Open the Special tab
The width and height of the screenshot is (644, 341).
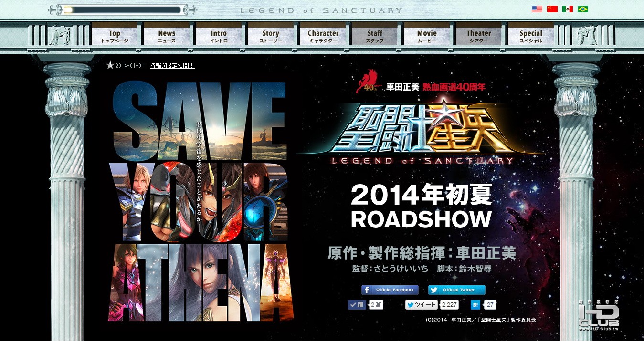point(531,36)
